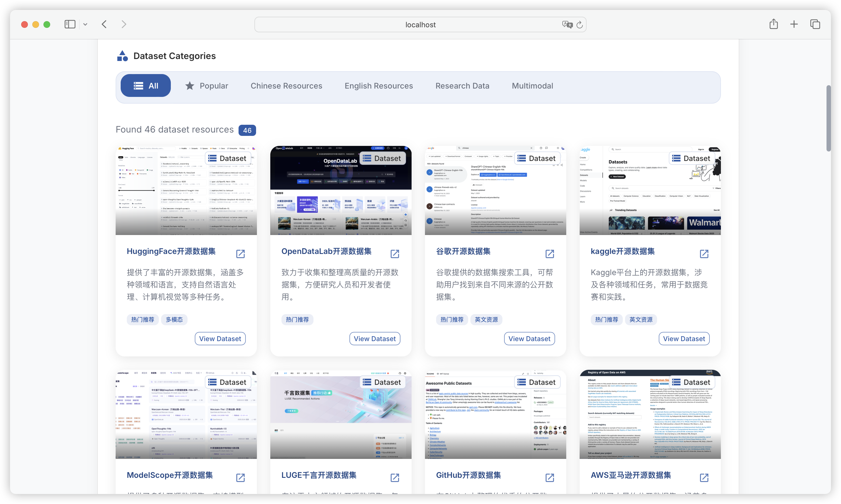Click external link icon next to GitHub开源数据集
This screenshot has width=841, height=504.
pyautogui.click(x=550, y=477)
